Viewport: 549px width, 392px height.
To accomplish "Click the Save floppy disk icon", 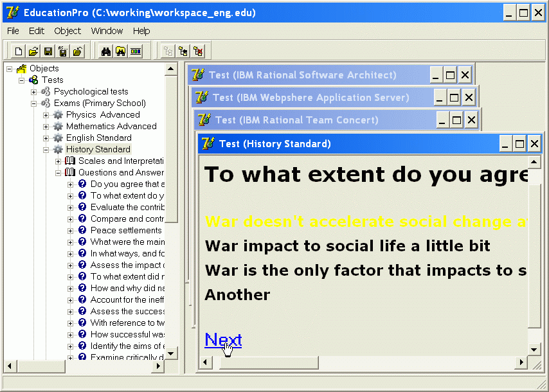I will point(48,51).
